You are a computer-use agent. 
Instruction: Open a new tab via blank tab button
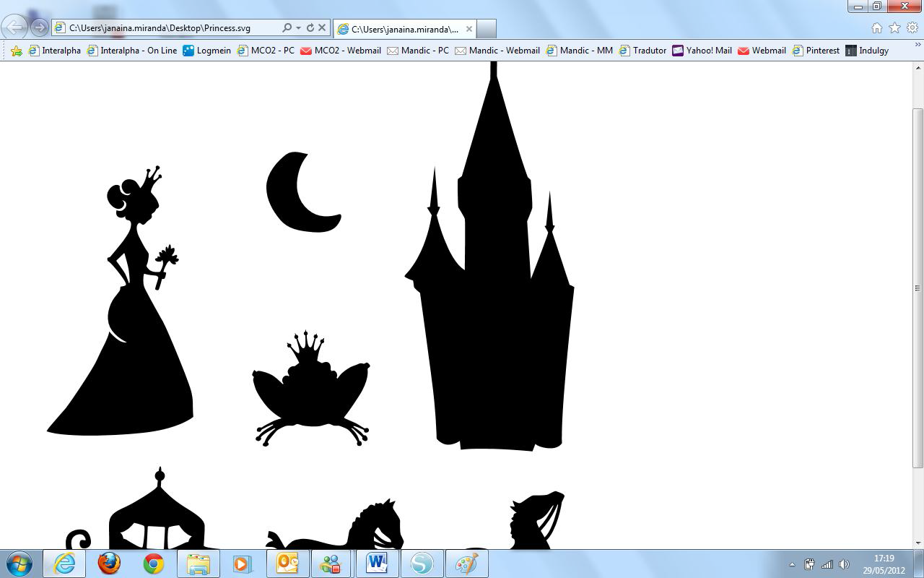pyautogui.click(x=487, y=29)
